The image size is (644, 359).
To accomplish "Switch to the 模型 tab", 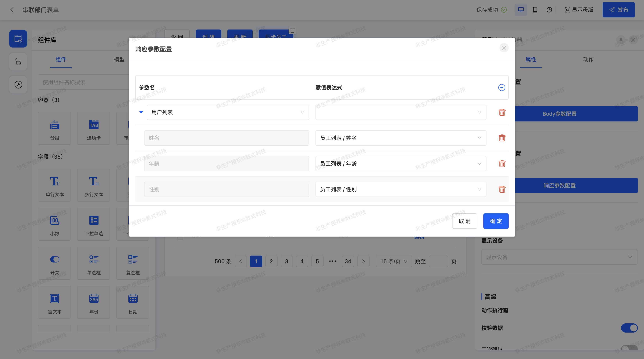I will pos(119,59).
